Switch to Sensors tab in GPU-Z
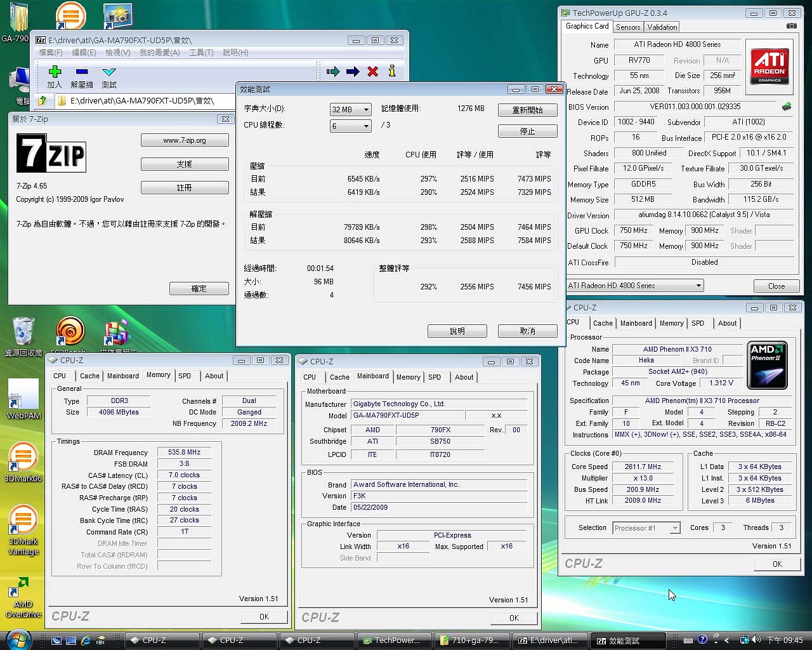 628,27
